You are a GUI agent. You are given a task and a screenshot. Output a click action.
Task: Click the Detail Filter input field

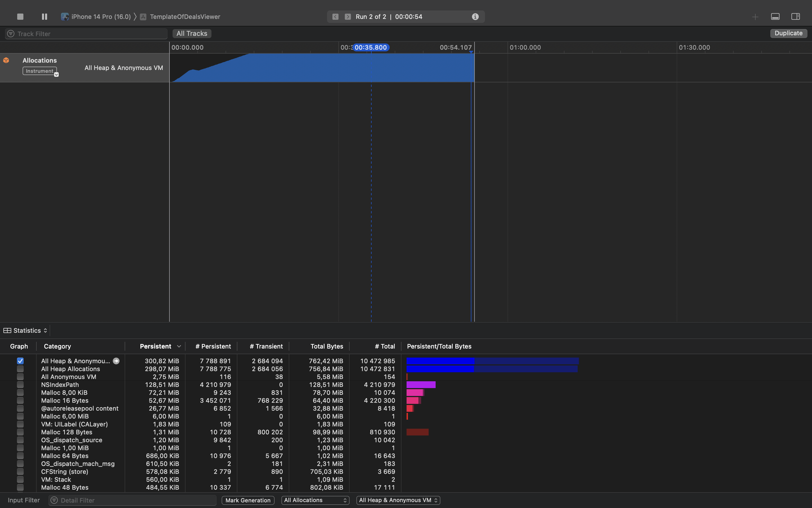(x=133, y=500)
